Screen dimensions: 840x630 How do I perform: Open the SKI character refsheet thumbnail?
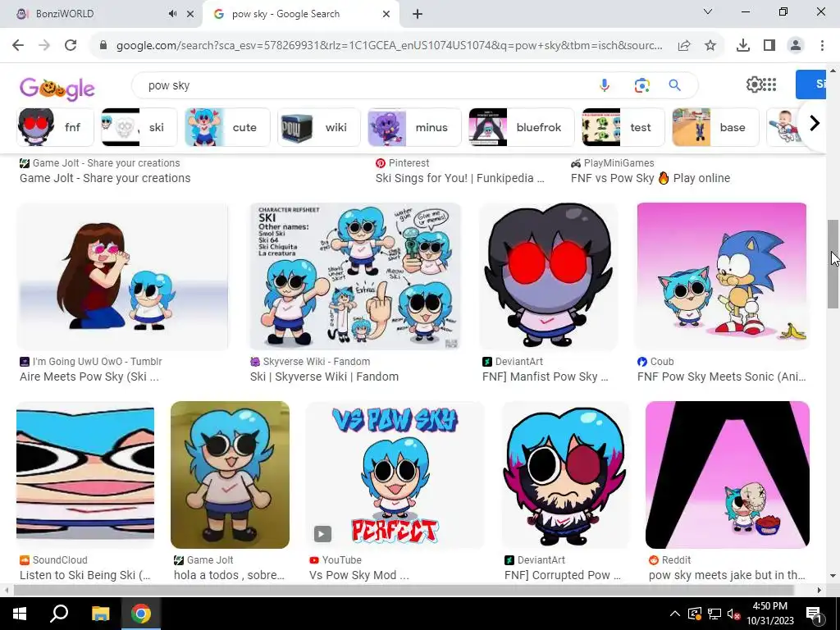click(x=355, y=276)
